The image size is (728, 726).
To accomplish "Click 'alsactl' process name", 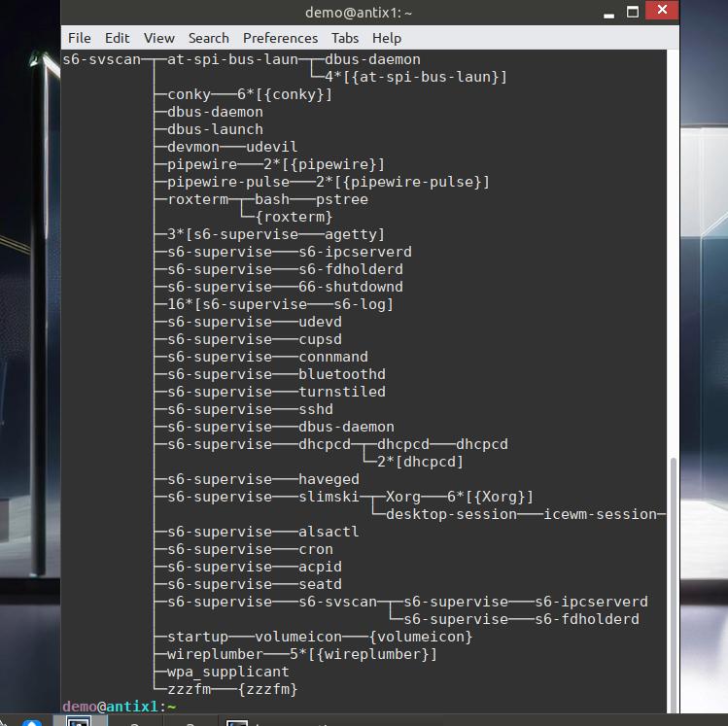I will coord(329,532).
